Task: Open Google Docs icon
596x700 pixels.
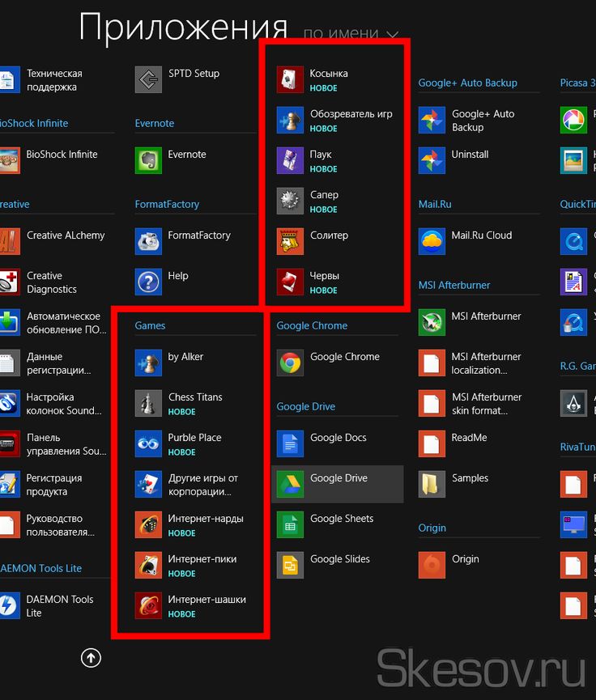Action: [290, 443]
